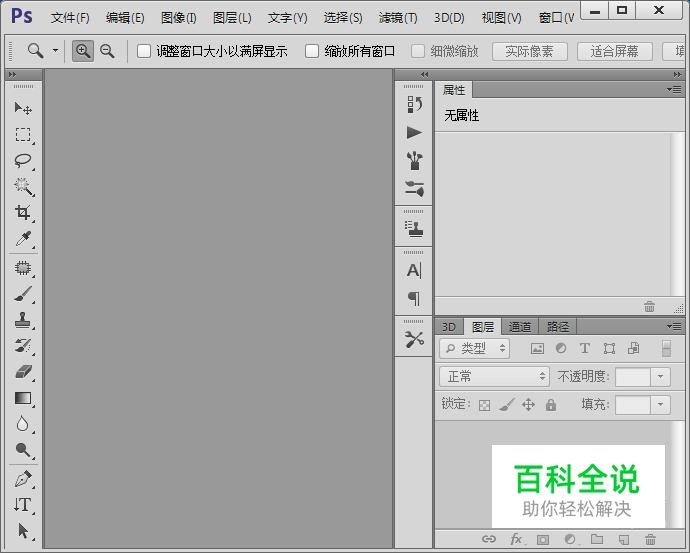690x553 pixels.
Task: Expand the tools panel double arrows
Action: [x=12, y=75]
